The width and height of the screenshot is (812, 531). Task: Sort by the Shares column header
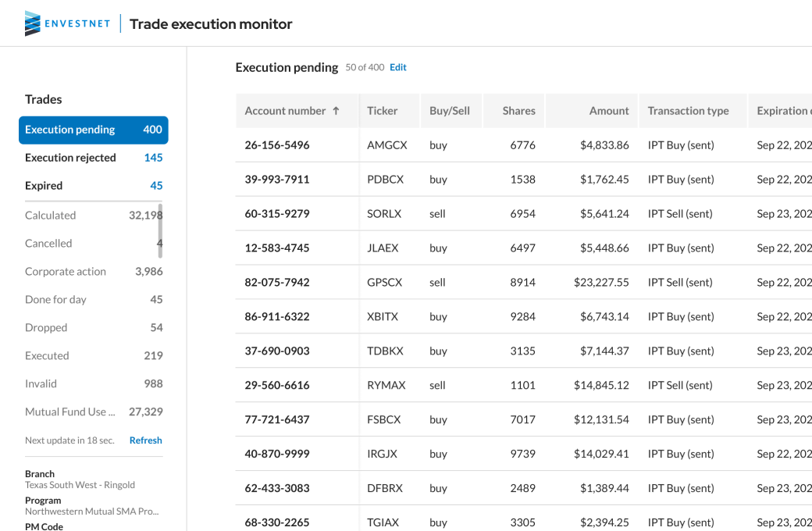518,111
